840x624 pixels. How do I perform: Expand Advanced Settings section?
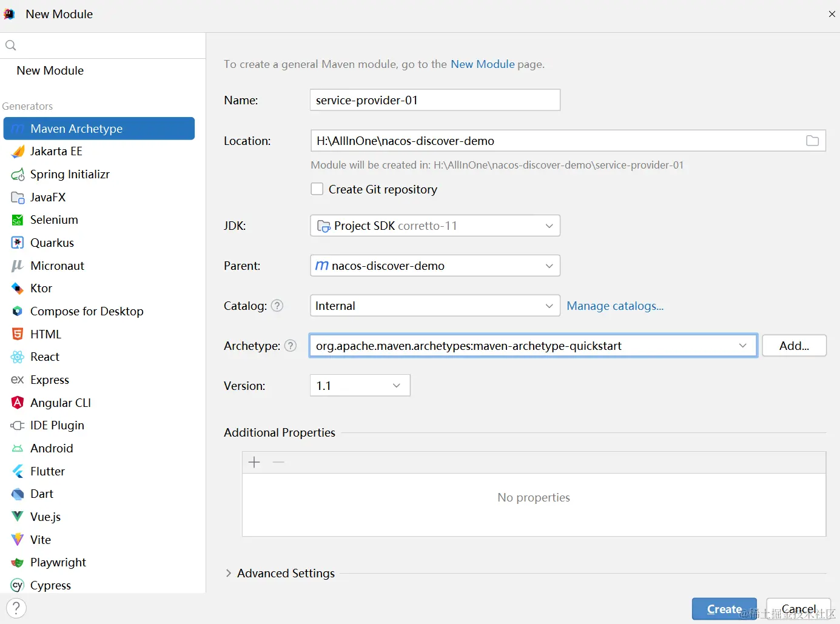point(229,573)
